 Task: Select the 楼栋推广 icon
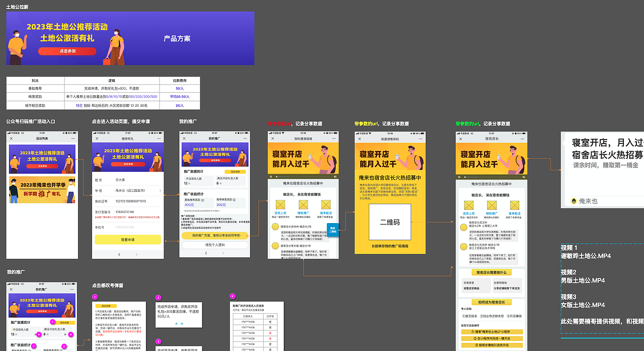(302, 204)
